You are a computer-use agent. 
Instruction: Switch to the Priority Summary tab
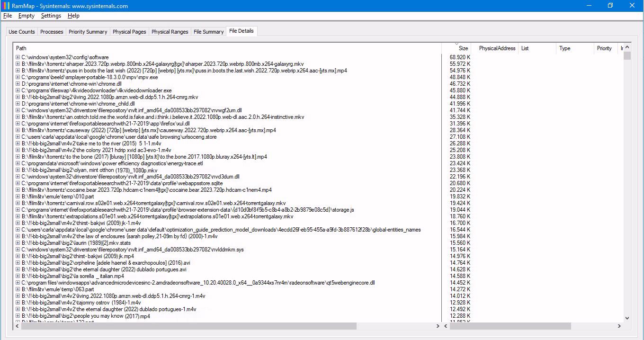click(88, 32)
